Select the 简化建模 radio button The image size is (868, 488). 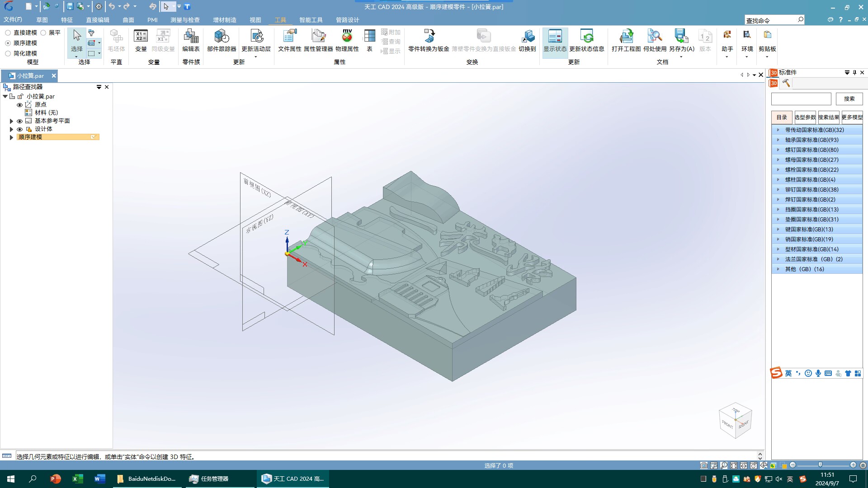click(x=8, y=53)
